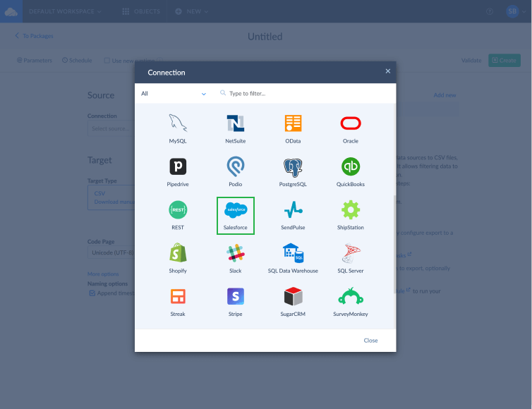The width and height of the screenshot is (532, 409).
Task: Open the New menu
Action: [191, 11]
